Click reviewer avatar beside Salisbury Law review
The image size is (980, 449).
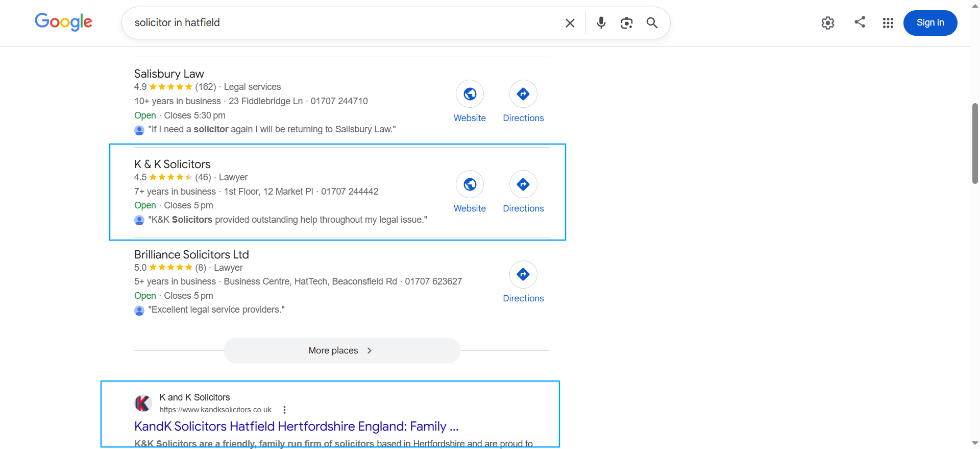(139, 130)
